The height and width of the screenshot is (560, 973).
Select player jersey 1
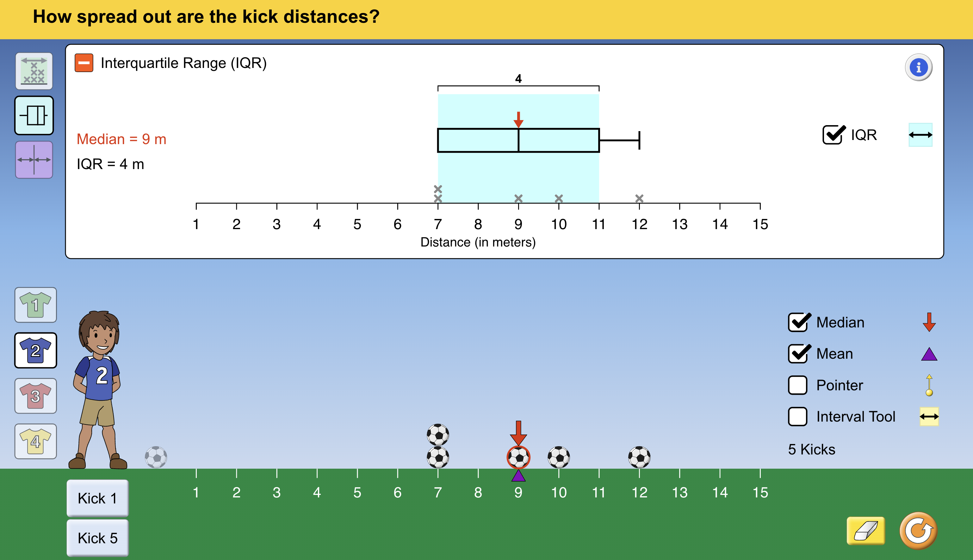click(x=35, y=305)
